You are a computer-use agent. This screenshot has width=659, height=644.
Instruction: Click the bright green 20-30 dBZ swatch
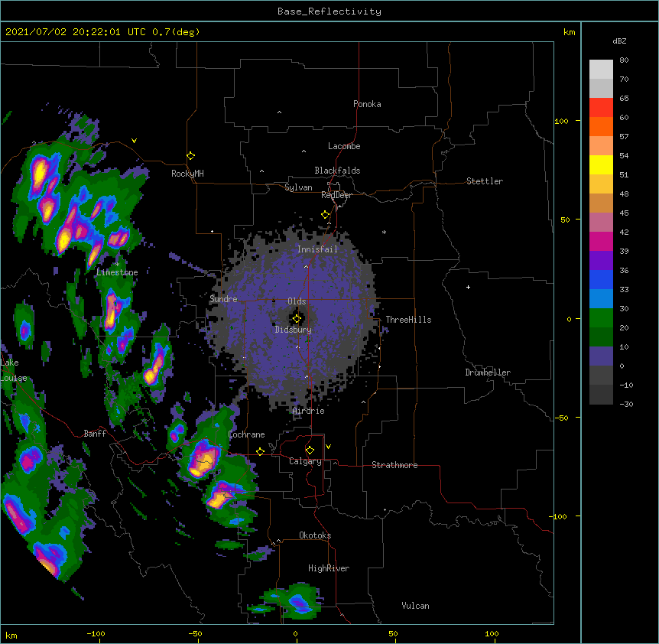pos(601,318)
